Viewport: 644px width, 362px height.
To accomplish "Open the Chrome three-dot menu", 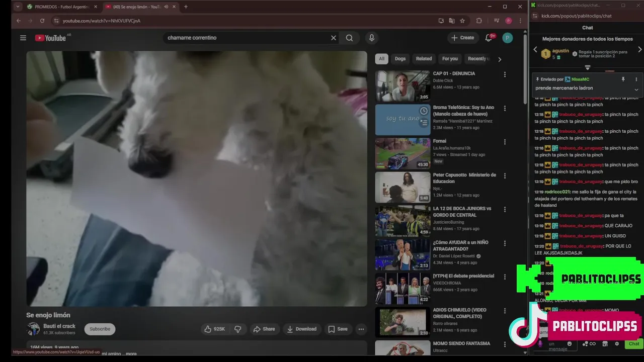I will (x=520, y=21).
